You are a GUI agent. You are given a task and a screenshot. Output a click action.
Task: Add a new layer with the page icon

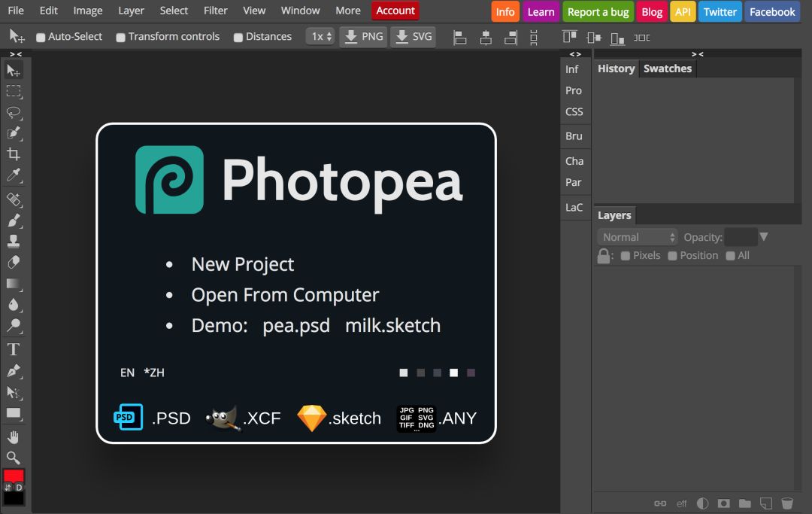766,503
